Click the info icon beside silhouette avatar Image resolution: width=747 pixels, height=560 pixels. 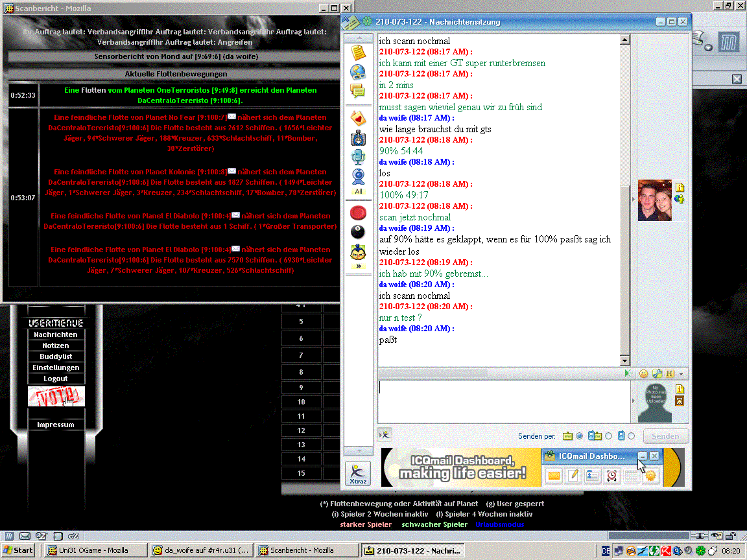[680, 389]
